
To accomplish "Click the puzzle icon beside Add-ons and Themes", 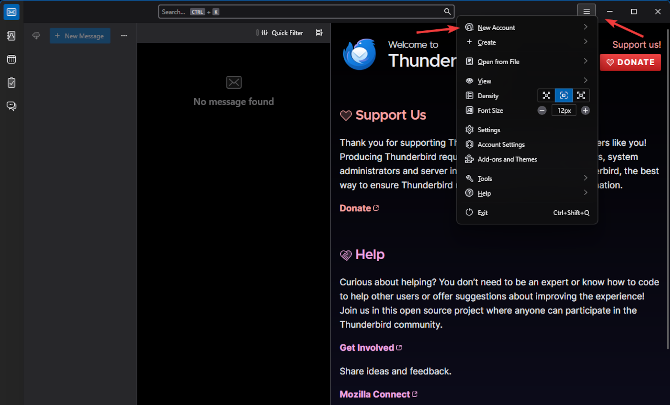I will (469, 159).
